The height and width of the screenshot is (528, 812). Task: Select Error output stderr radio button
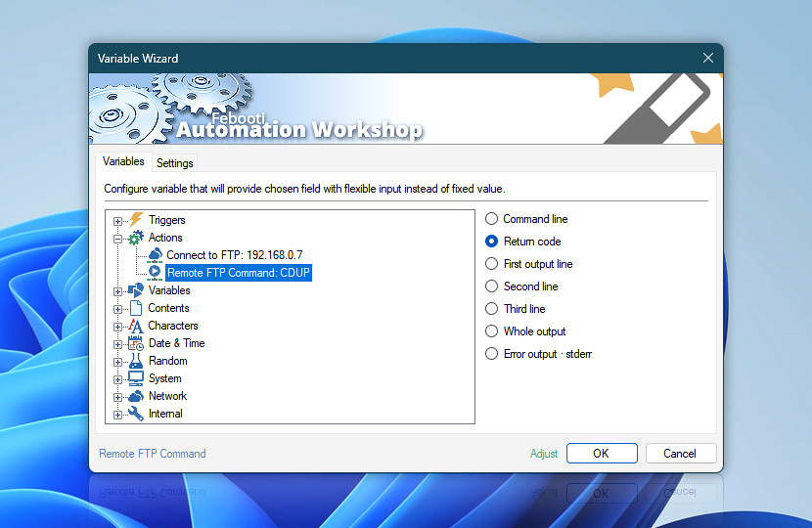tap(491, 354)
